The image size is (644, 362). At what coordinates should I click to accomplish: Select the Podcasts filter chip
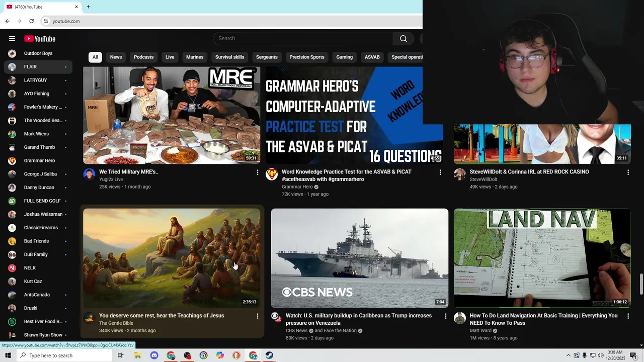143,57
